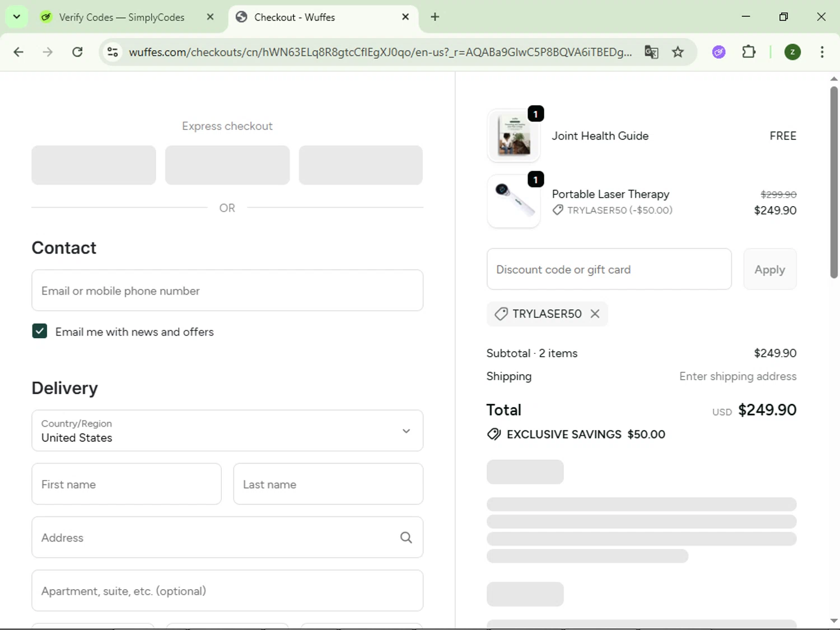Screen dimensions: 840x630
Task: Go back to the previous page
Action: click(18, 52)
